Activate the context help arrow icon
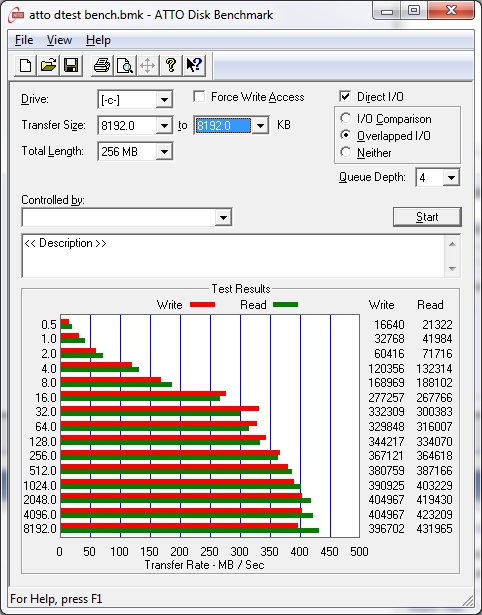Screen dimensions: 482x615 click(194, 65)
